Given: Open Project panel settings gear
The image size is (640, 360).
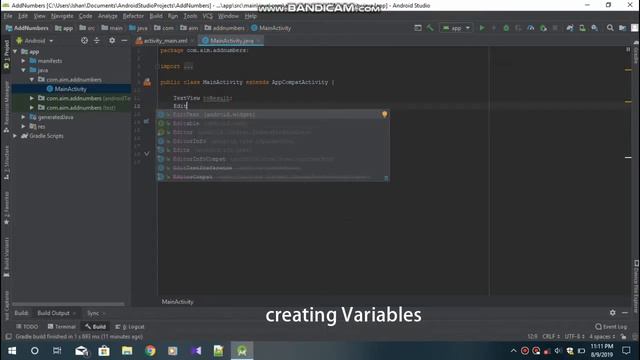Looking at the screenshot, I should [x=112, y=41].
